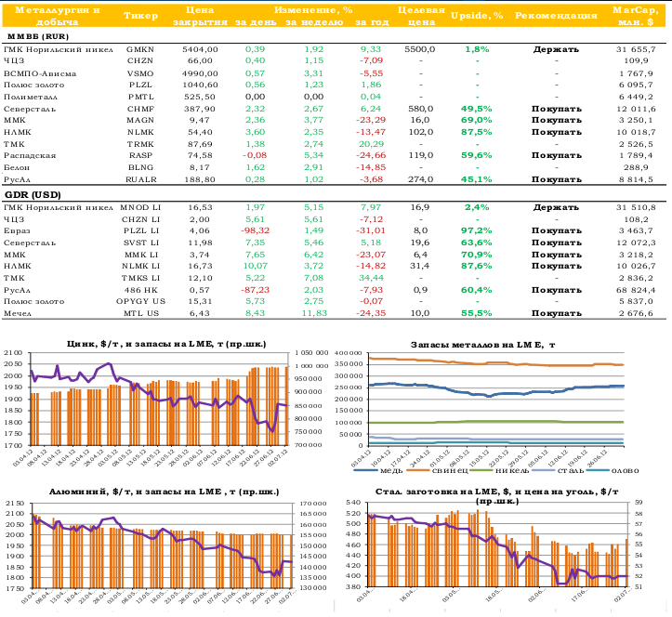Viewport: 672px width, 617px height.
Task: Click the 87,5% upside value
Action: tap(476, 132)
